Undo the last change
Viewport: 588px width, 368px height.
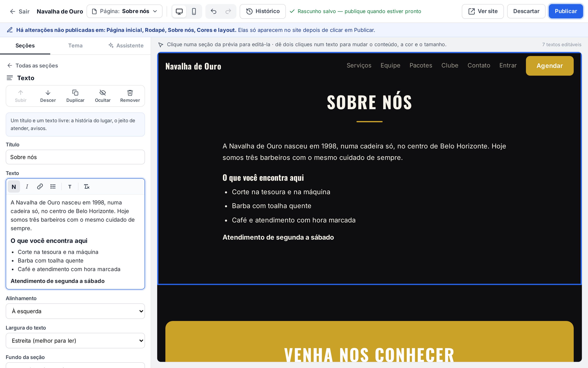213,11
